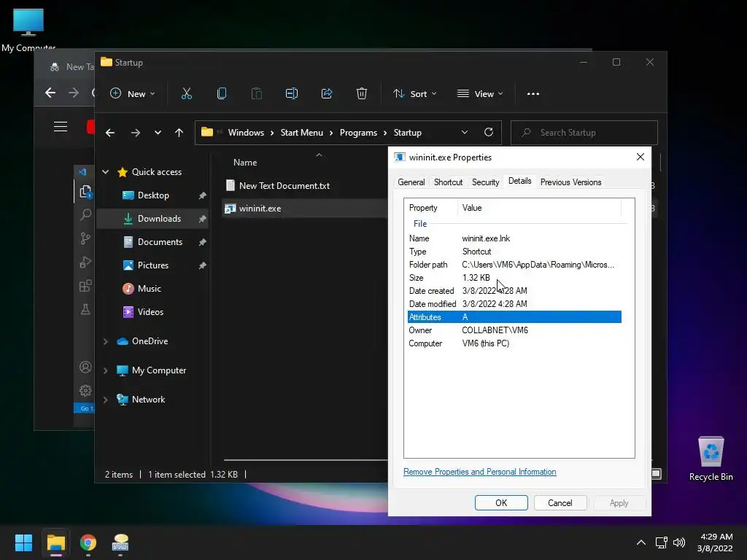Image resolution: width=747 pixels, height=560 pixels.
Task: Click the Value column header in Details
Action: point(539,208)
